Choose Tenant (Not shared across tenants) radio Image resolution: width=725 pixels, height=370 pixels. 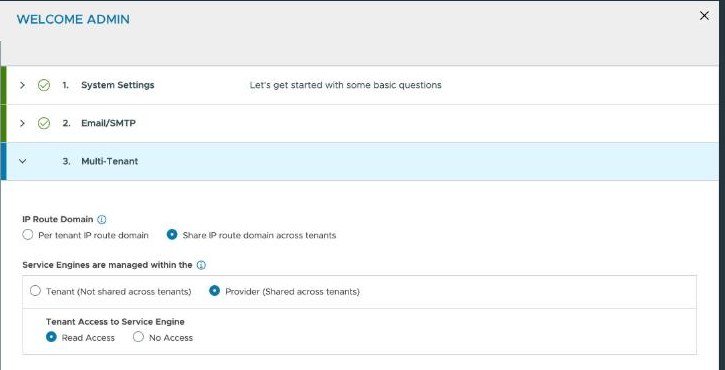pos(35,291)
